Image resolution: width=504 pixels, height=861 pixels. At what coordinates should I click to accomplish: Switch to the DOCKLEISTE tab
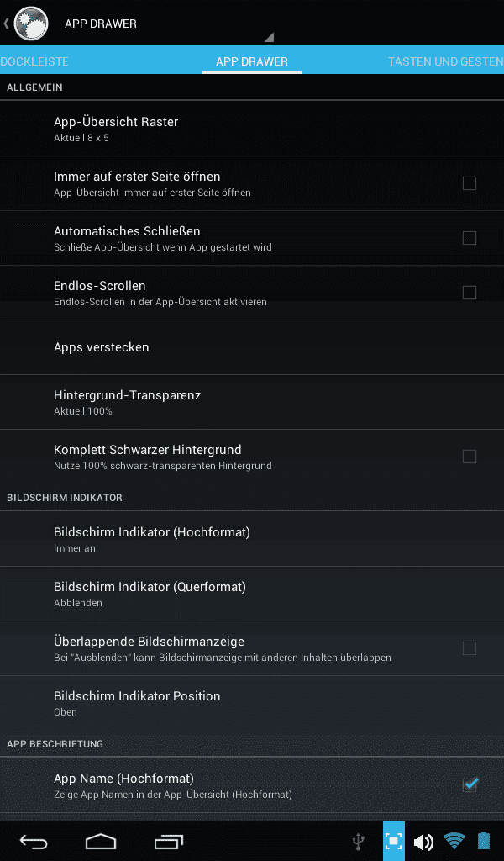(34, 61)
